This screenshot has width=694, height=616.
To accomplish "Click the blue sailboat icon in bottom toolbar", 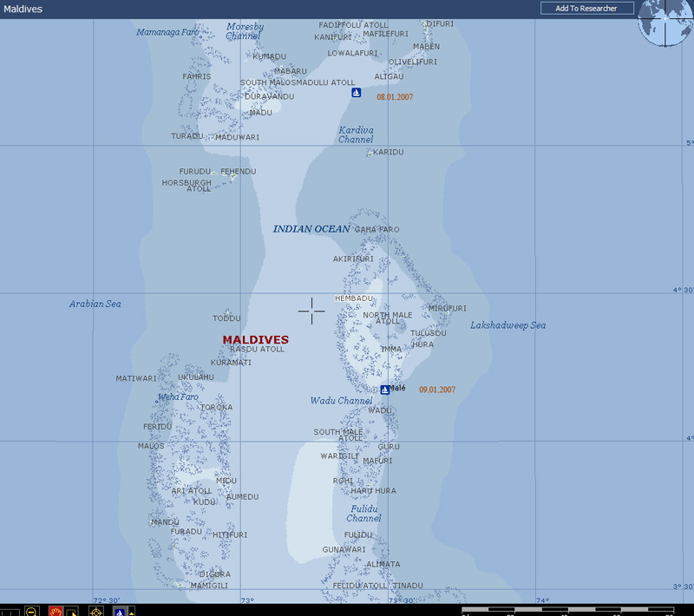I will tap(120, 611).
